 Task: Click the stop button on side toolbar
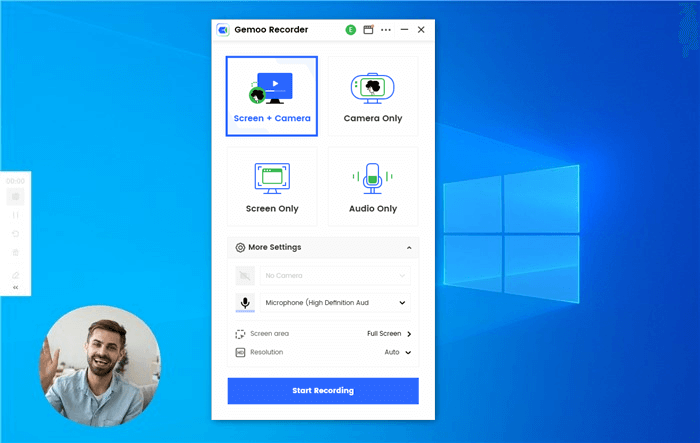point(16,196)
